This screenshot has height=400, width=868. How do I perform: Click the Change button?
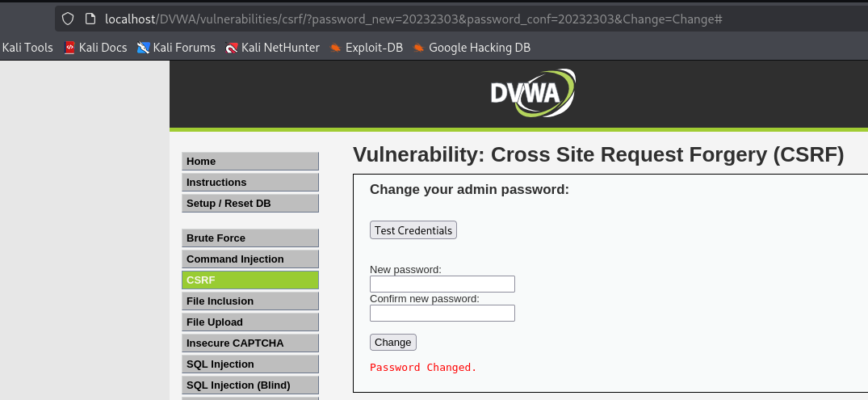click(x=393, y=343)
